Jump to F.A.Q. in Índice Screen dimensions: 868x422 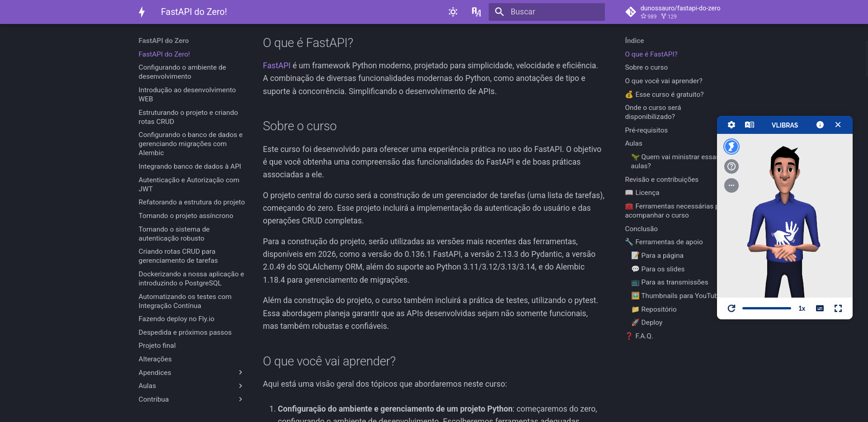coord(639,336)
